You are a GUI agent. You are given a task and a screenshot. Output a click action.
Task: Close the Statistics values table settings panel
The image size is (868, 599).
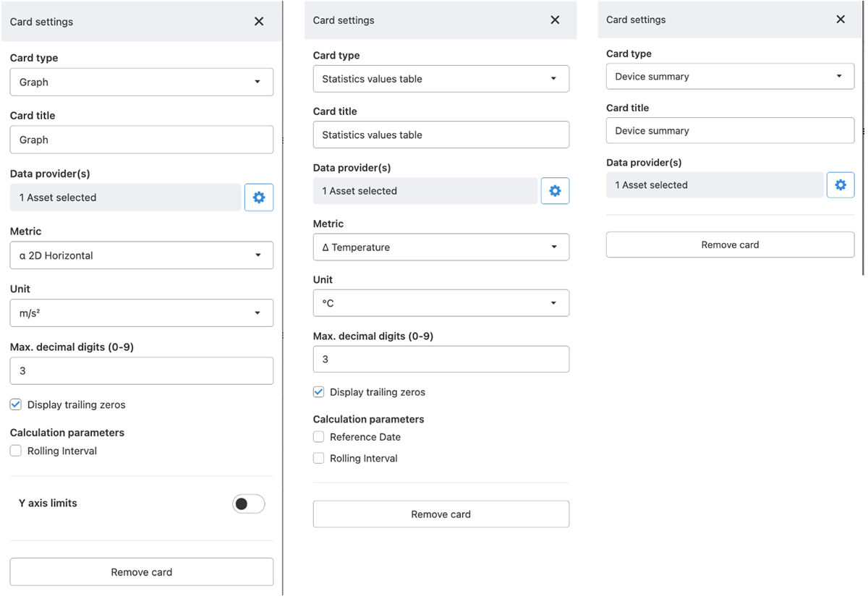[x=555, y=20]
